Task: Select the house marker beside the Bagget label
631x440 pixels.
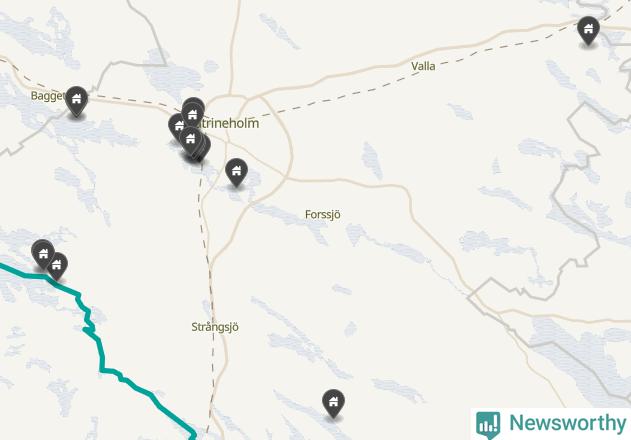Action: pyautogui.click(x=76, y=101)
